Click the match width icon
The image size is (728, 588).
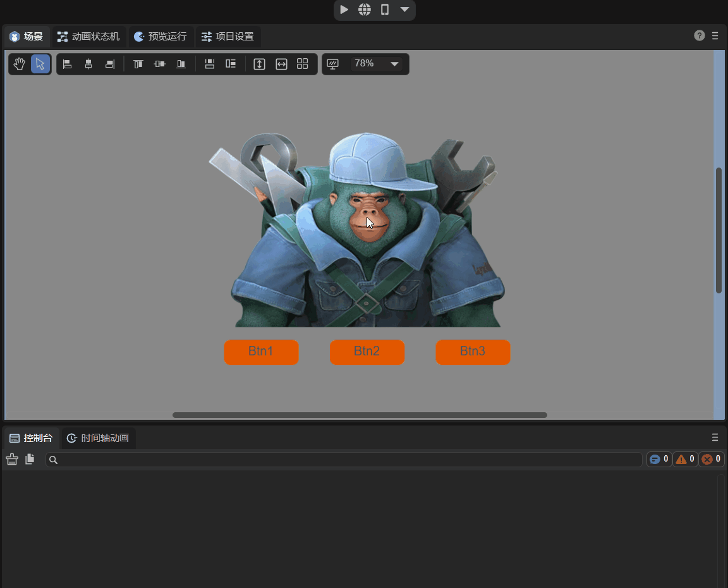(281, 64)
